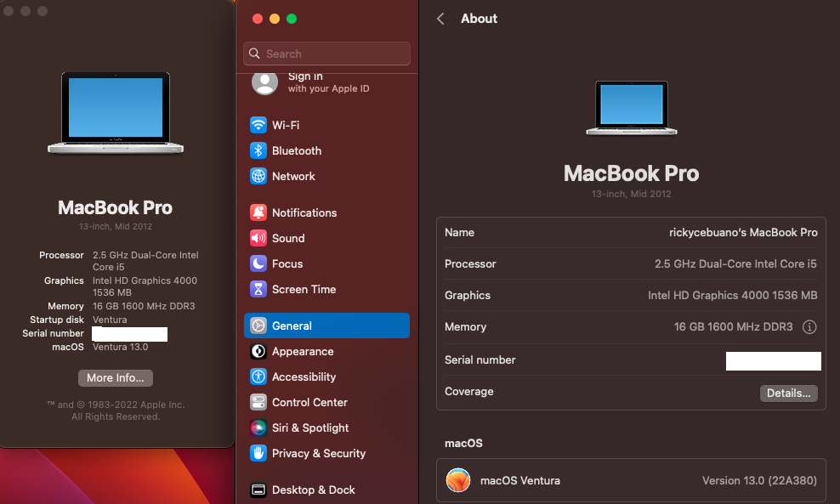Minimize the System Settings window

[x=275, y=19]
